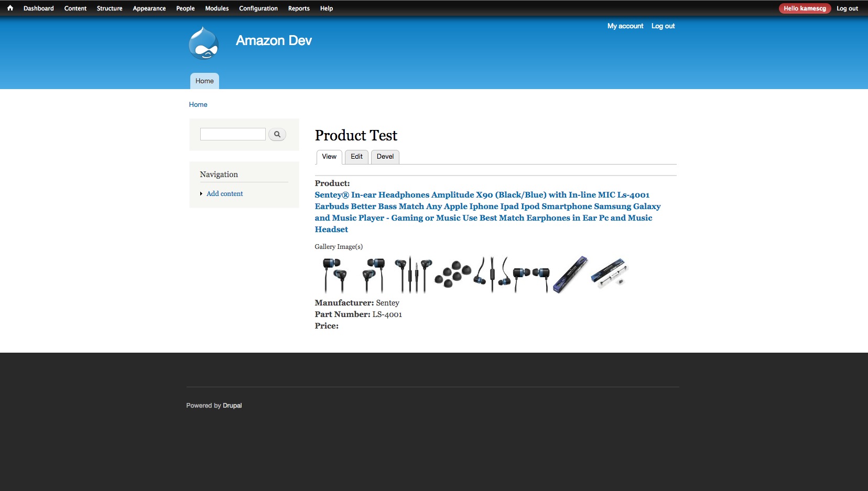Switch to the Edit tab
This screenshot has height=491, width=868.
356,157
